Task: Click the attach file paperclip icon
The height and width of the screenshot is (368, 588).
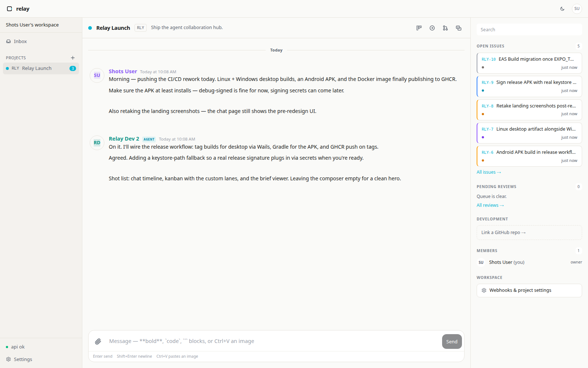Action: click(98, 342)
